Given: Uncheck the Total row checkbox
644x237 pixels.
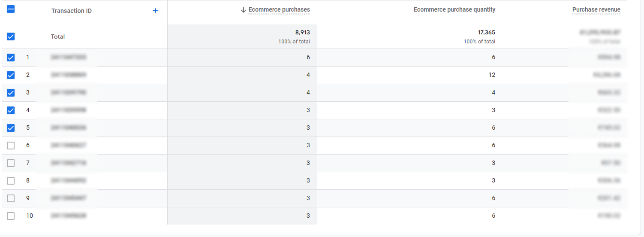Looking at the screenshot, I should [x=11, y=36].
